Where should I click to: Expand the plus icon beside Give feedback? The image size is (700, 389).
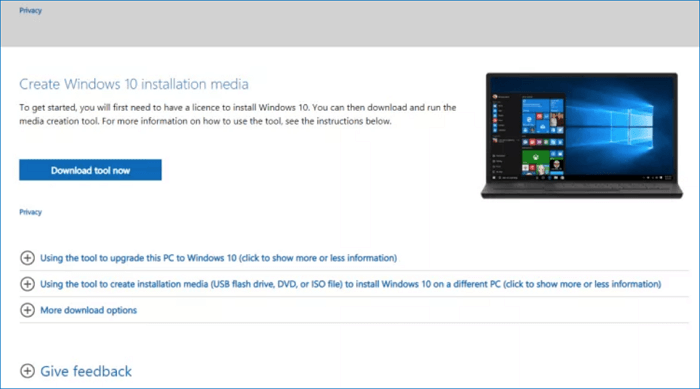coord(27,371)
